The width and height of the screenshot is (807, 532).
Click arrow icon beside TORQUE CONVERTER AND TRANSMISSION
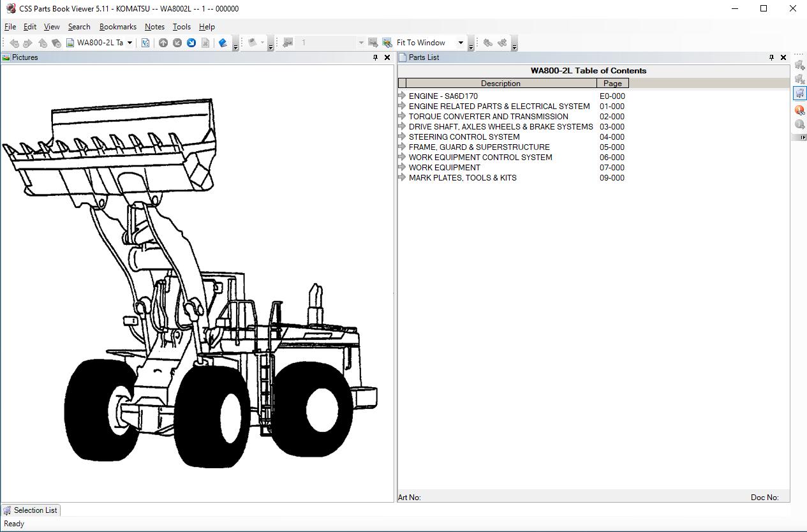(402, 116)
